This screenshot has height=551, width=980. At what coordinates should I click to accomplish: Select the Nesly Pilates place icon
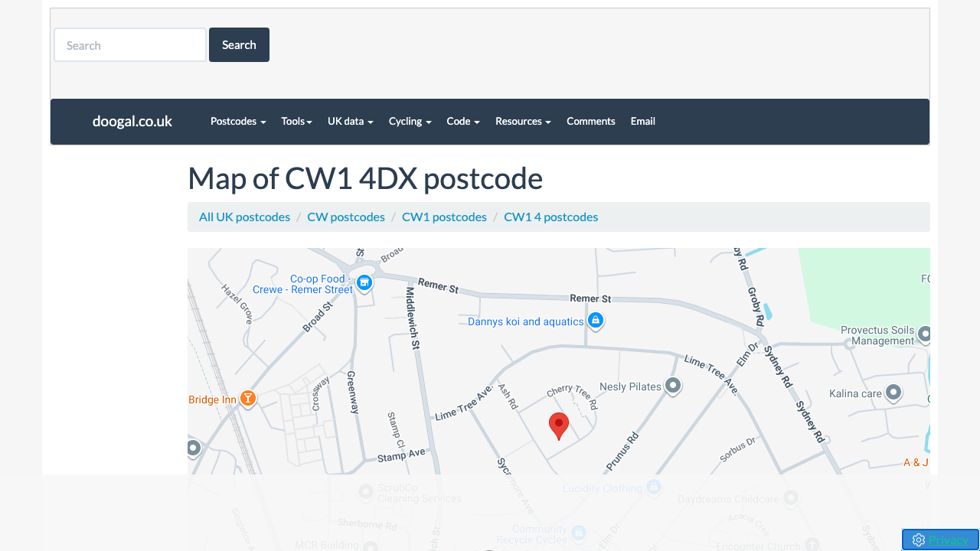click(673, 386)
